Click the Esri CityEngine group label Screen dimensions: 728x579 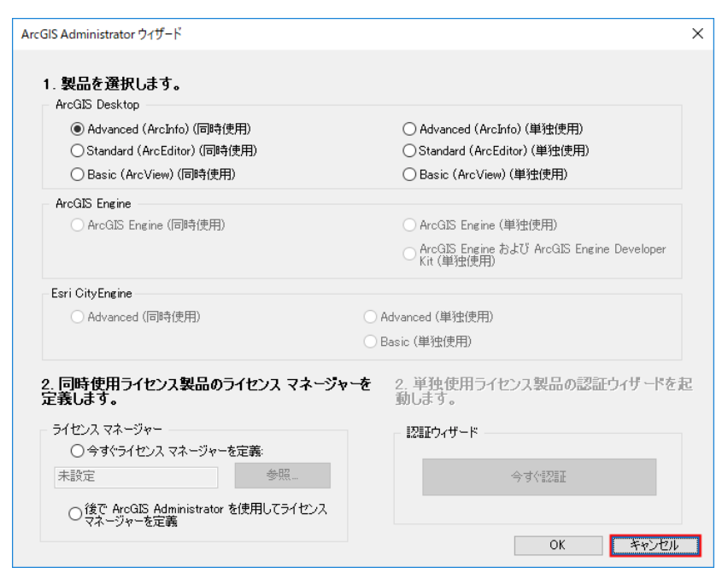point(92,294)
